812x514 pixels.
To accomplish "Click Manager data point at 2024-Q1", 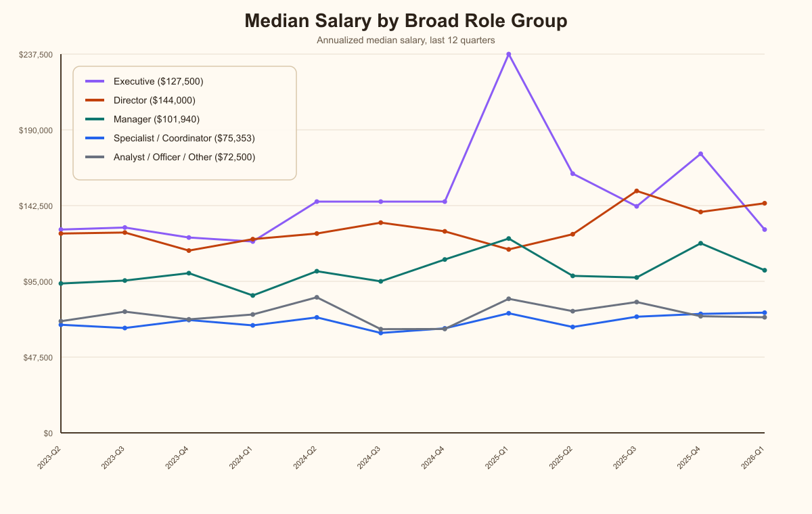I will coord(253,296).
